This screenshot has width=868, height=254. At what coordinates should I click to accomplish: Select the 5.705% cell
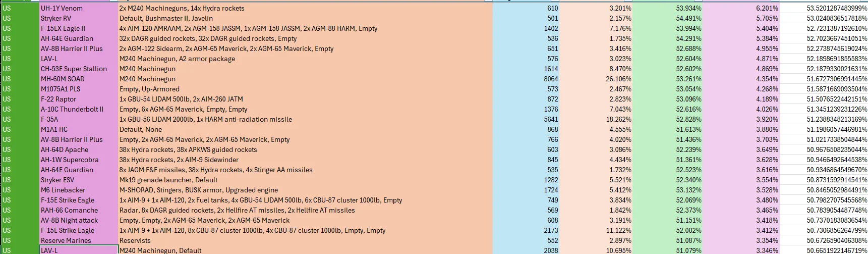[741, 18]
